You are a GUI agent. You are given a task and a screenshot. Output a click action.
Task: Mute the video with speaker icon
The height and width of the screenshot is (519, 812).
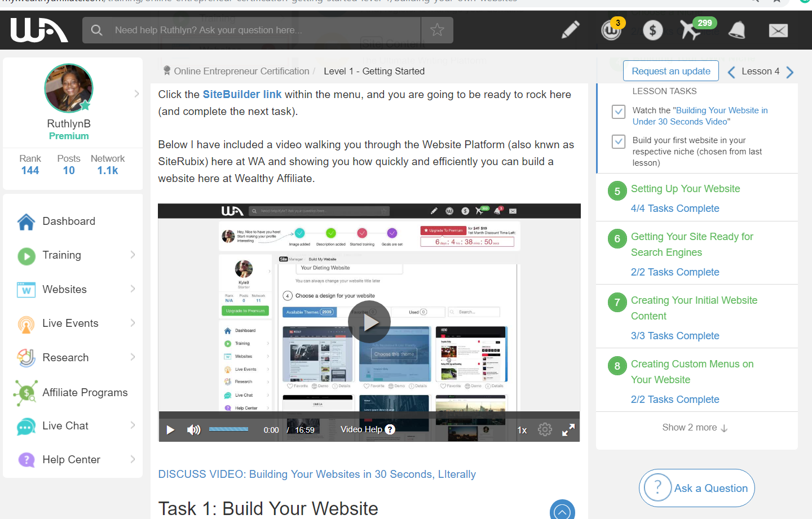[193, 430]
